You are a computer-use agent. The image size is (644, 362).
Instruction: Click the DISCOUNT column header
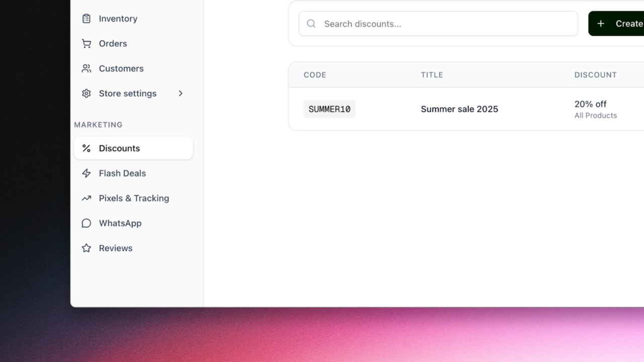596,74
